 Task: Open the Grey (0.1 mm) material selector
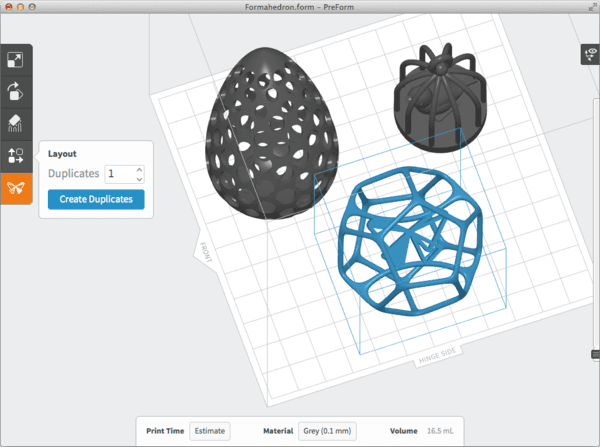(x=327, y=431)
